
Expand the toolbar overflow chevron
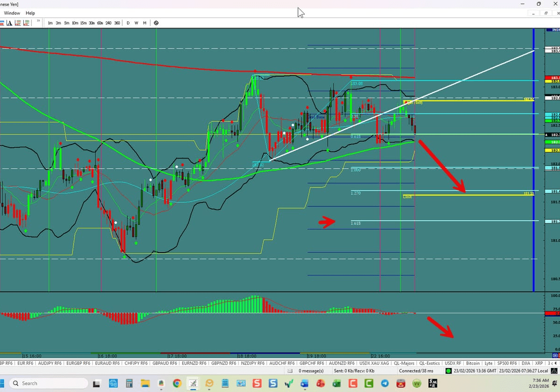[x=38, y=20]
